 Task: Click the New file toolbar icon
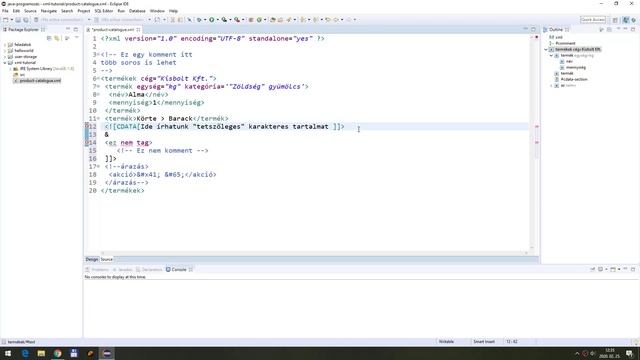5,20
